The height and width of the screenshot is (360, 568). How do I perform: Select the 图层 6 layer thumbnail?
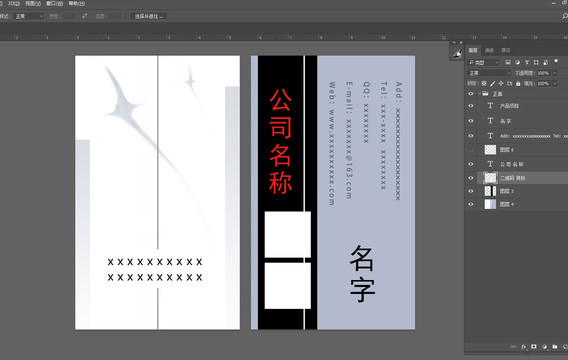click(490, 150)
